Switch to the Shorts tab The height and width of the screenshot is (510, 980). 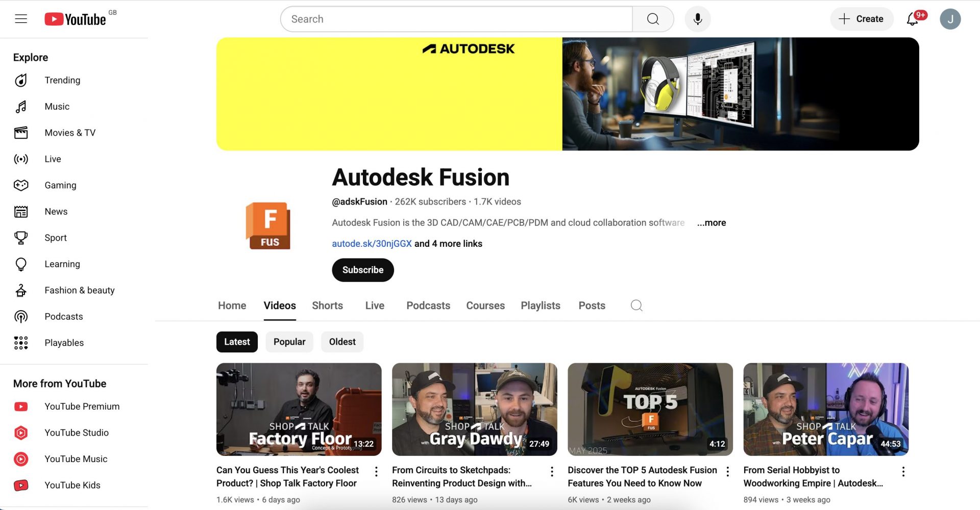(x=327, y=305)
